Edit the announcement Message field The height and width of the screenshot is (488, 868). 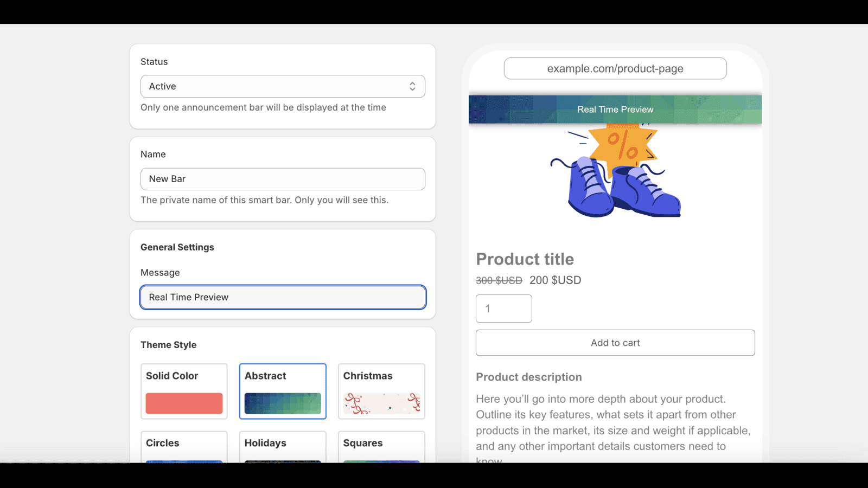[283, 297]
